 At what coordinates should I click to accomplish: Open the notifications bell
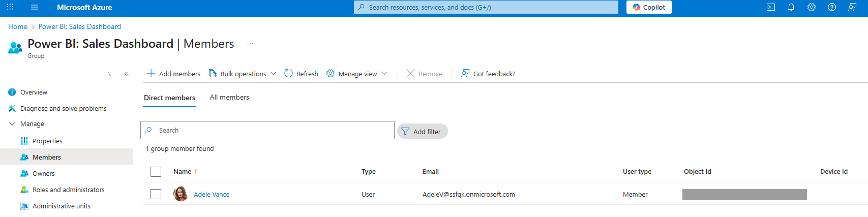[791, 7]
